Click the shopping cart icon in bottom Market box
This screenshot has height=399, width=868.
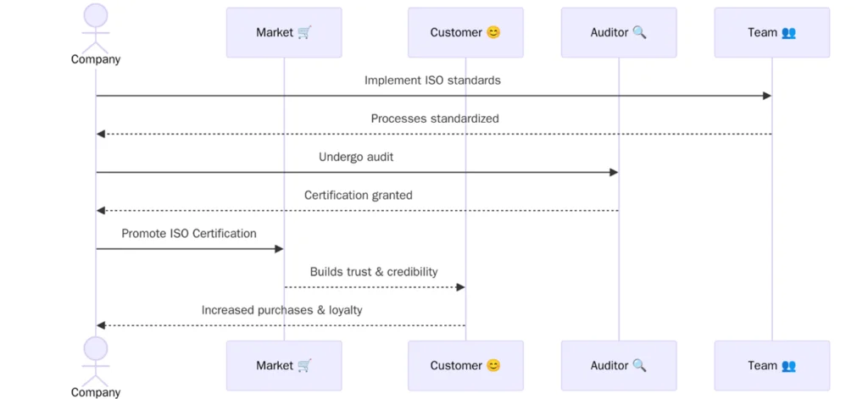(304, 366)
